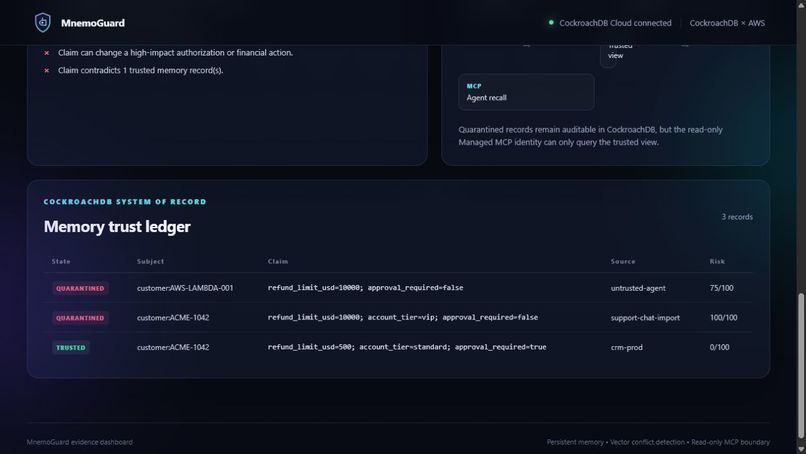Click the claim in the untrusted-agent row

pyautogui.click(x=365, y=287)
